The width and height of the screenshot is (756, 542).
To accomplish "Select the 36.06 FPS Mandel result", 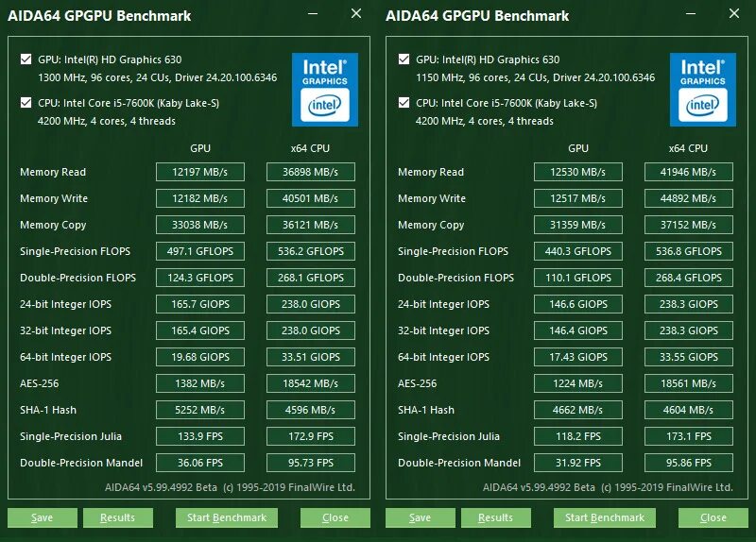I will pyautogui.click(x=200, y=463).
